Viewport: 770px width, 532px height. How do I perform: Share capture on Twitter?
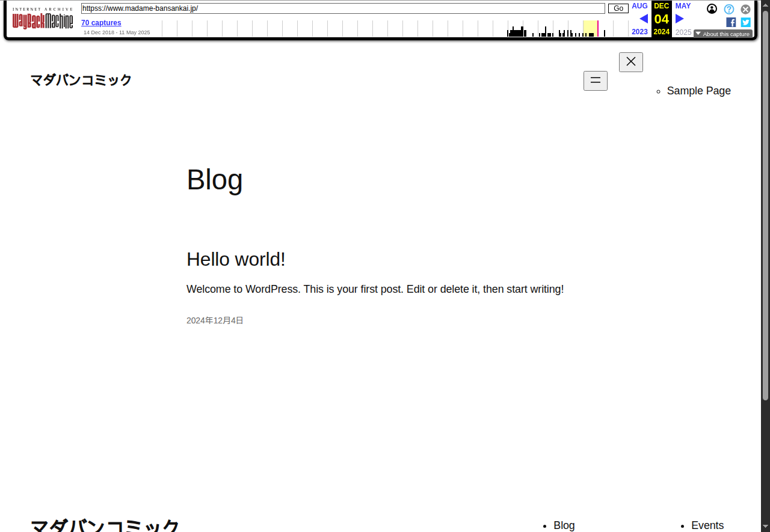(745, 22)
